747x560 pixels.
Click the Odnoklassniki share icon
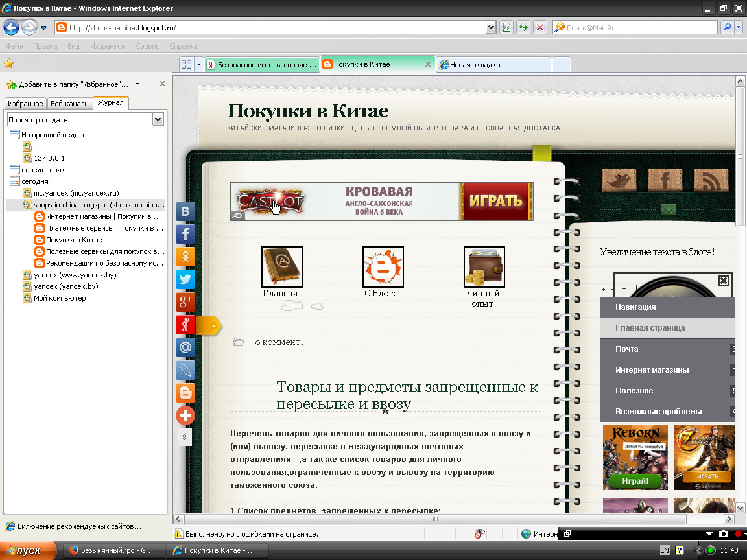tap(185, 257)
